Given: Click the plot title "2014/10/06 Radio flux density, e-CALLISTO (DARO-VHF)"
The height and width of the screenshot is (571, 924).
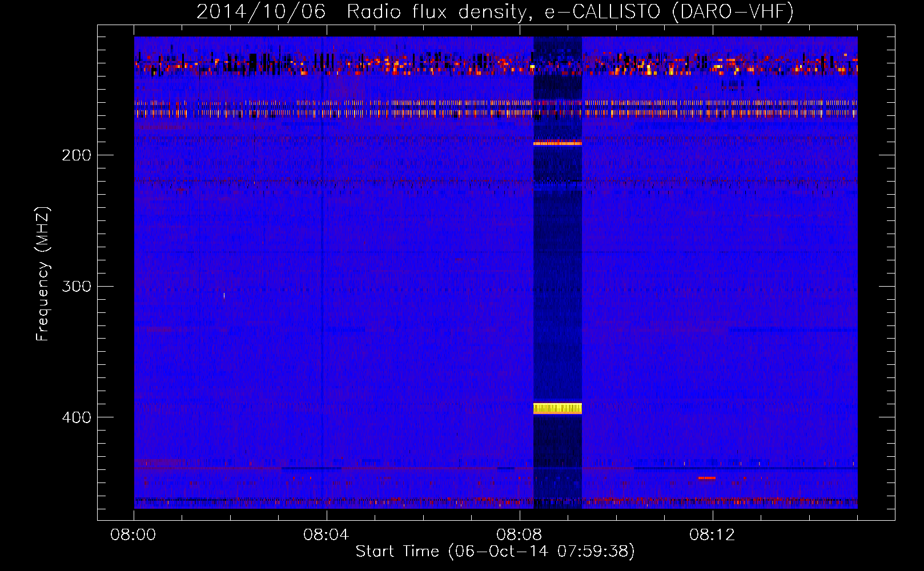Looking at the screenshot, I should pos(495,11).
